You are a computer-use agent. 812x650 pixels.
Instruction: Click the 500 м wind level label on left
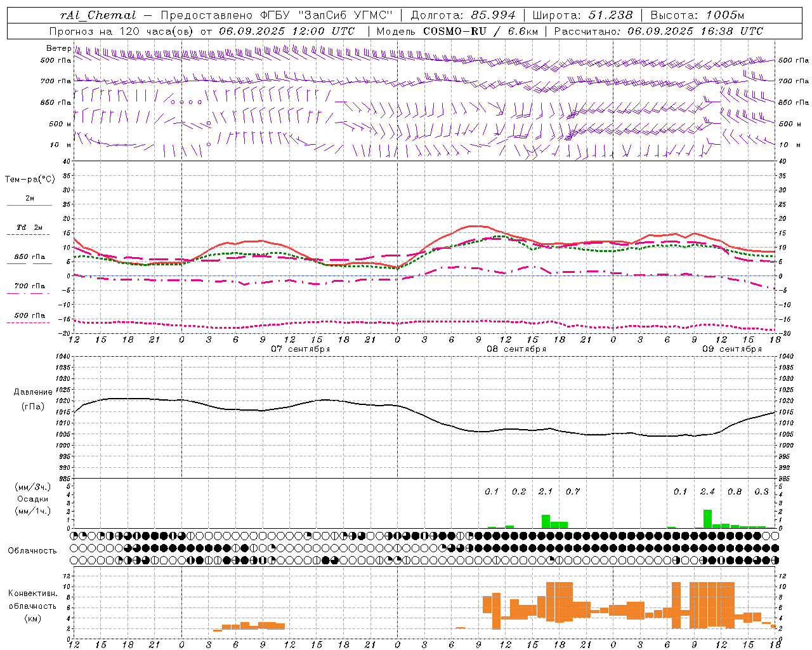click(x=60, y=124)
